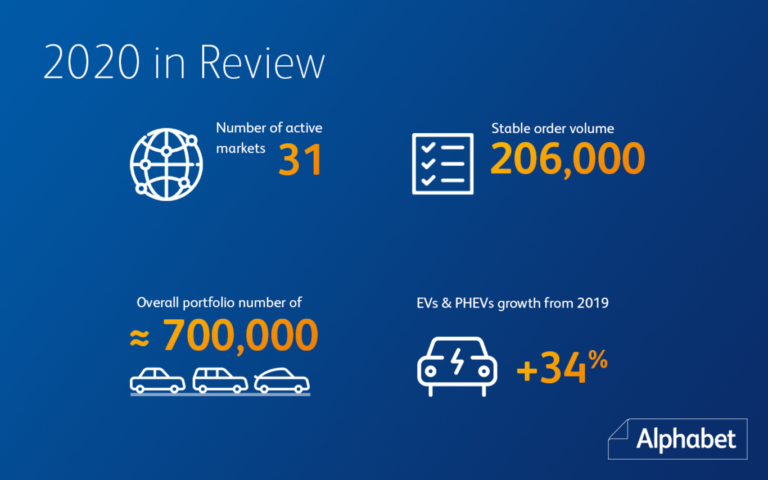
Task: Click the checklist clipboard icon
Action: click(x=442, y=161)
